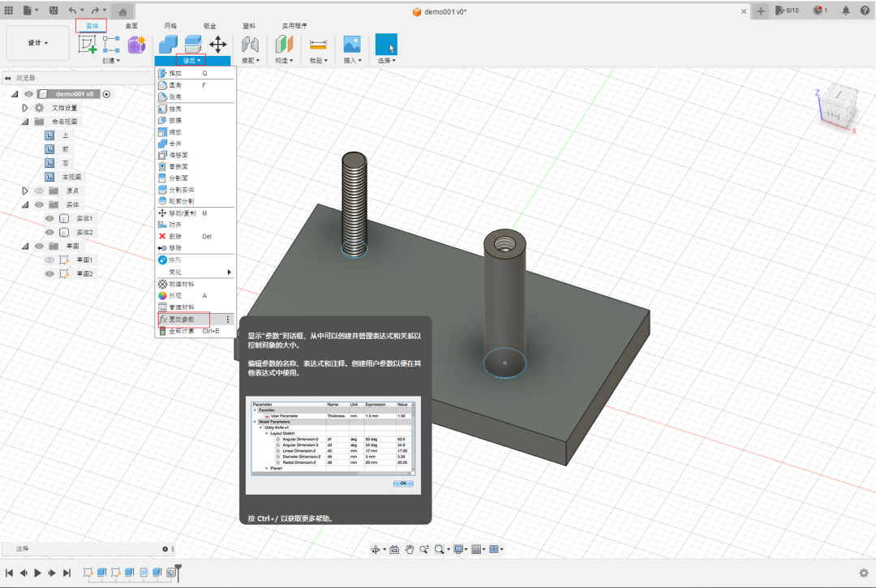The height and width of the screenshot is (588, 876).
Task: Select the Move/Copy cross-arrows toolbar icon
Action: coord(218,44)
